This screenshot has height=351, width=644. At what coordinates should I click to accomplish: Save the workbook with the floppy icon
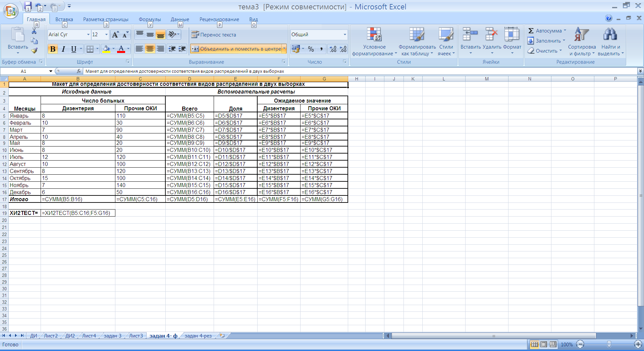pos(28,6)
